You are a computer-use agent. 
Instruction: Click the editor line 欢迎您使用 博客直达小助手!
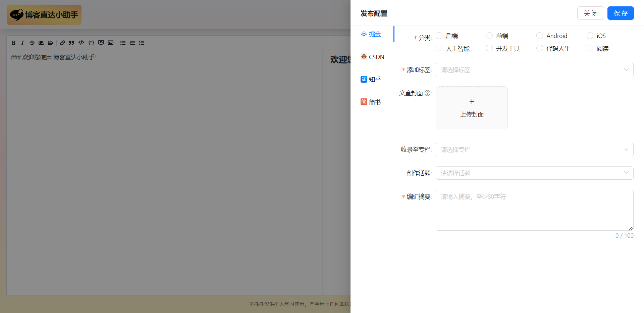[x=54, y=57]
